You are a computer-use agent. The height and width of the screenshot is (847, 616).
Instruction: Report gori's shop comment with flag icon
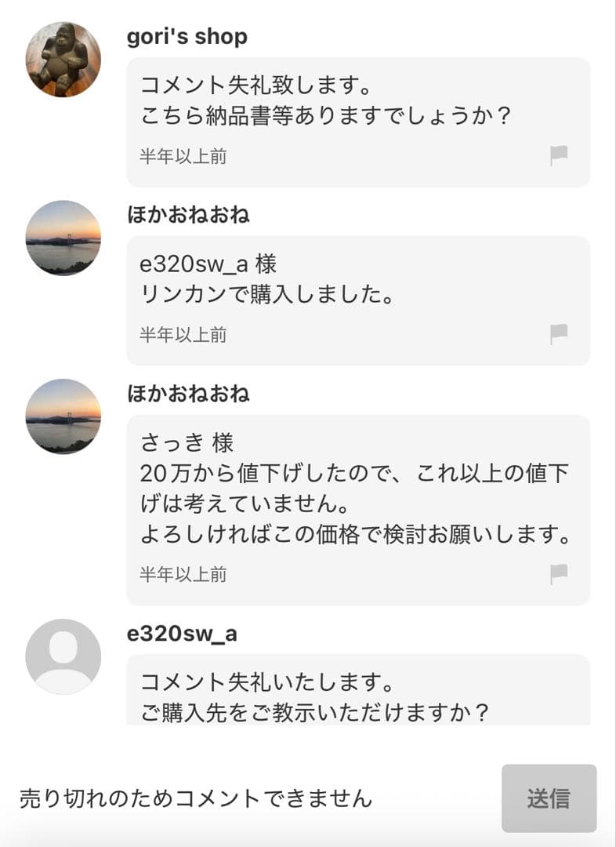point(559,155)
